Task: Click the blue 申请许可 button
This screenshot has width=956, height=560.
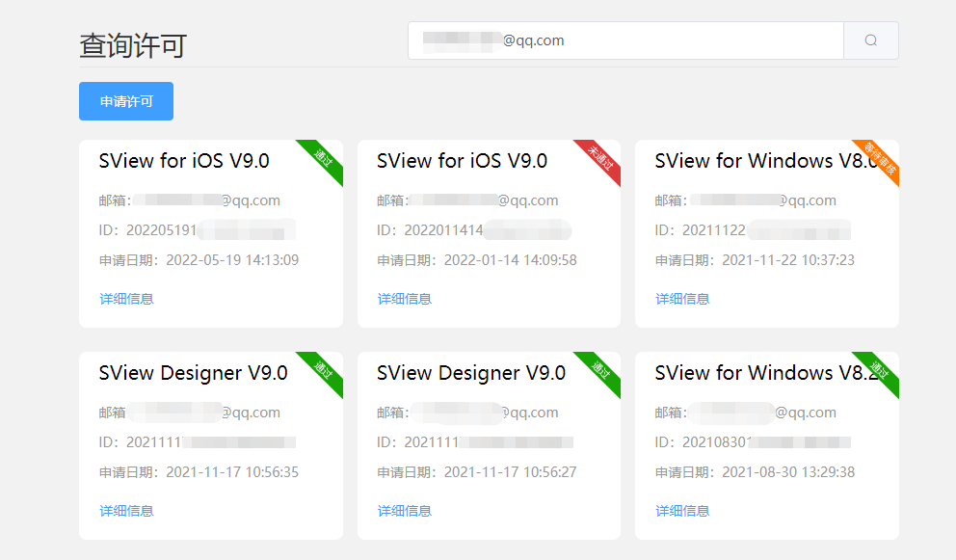Action: (126, 101)
